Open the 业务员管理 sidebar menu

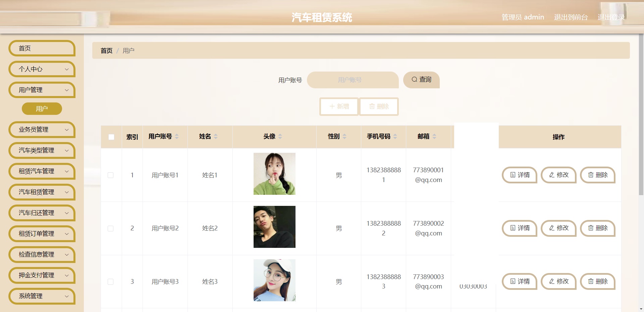click(x=42, y=130)
